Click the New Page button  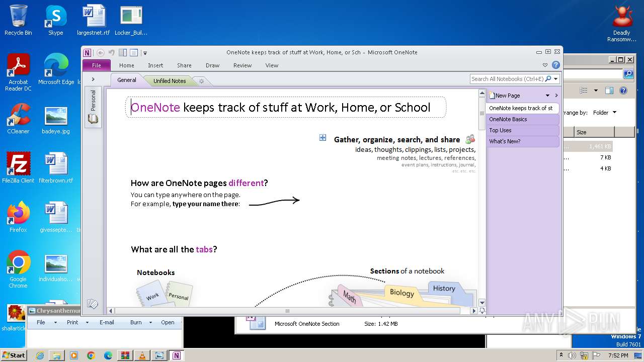[x=505, y=96]
